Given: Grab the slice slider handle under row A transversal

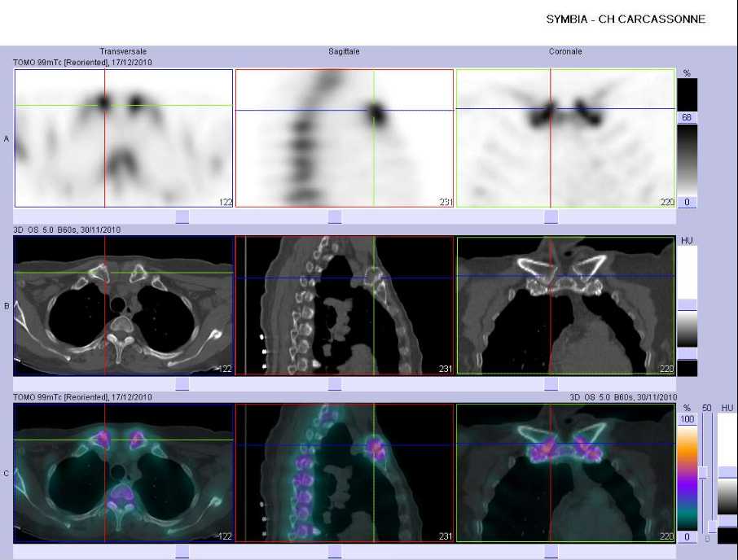Looking at the screenshot, I should point(182,217).
